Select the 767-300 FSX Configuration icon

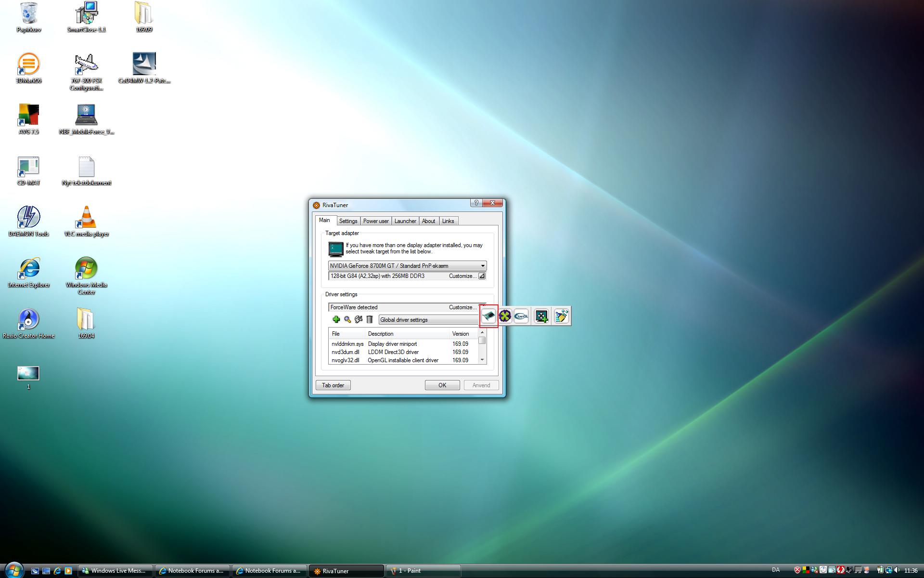pos(87,72)
